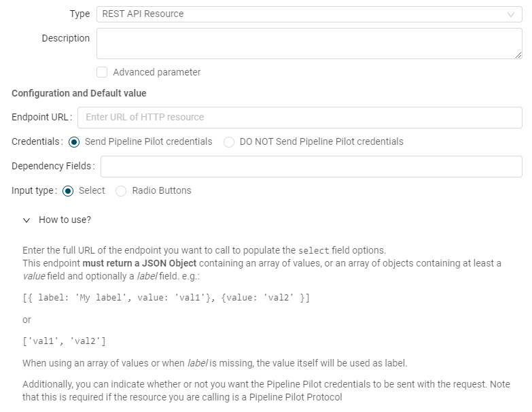Click into the Description text area
The image size is (532, 412).
(x=309, y=44)
